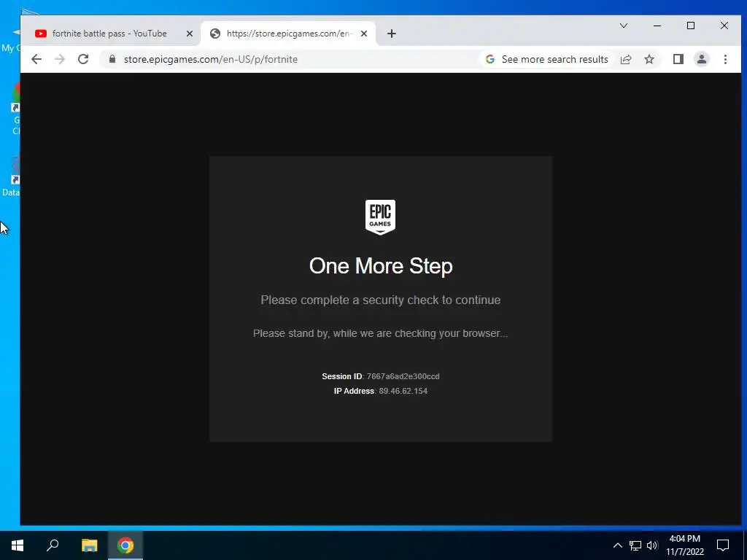
Task: Click the 'Please stand by' browser check message
Action: 381,333
